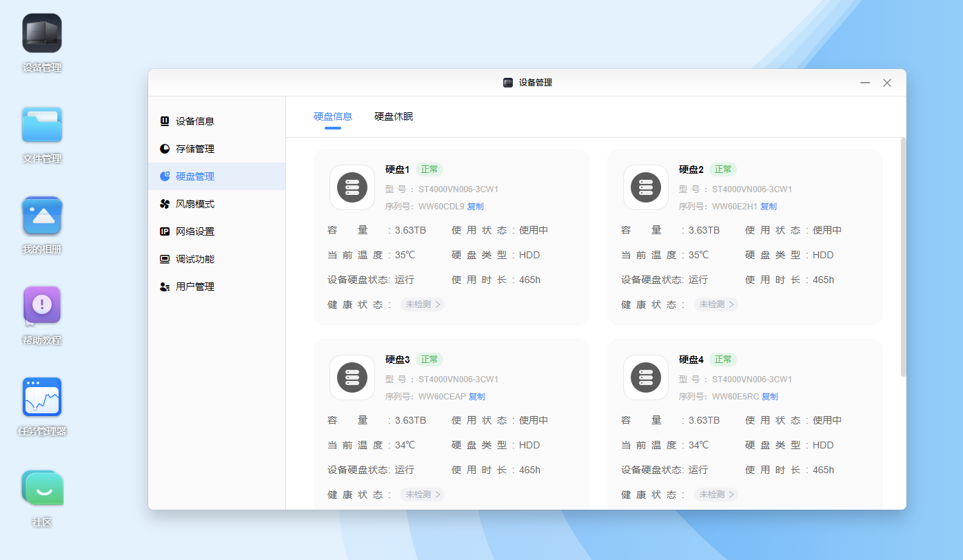Open 网络设置 in the sidebar
This screenshot has width=963, height=560.
195,231
